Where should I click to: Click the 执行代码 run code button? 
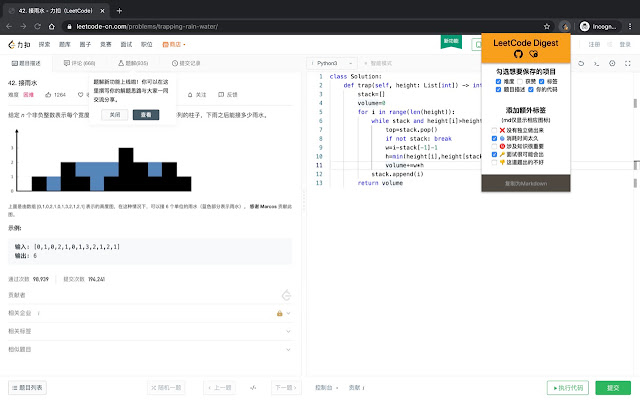tap(568, 388)
